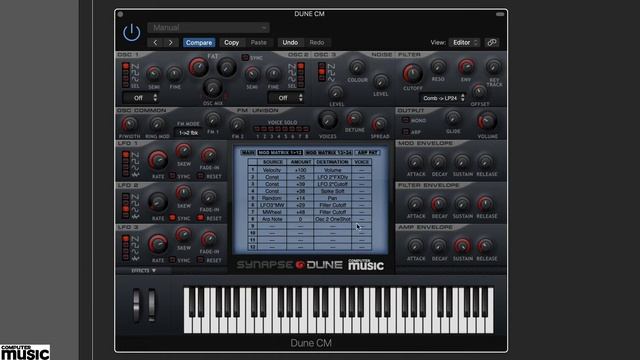Click the P/WIDTH knob

click(129, 124)
